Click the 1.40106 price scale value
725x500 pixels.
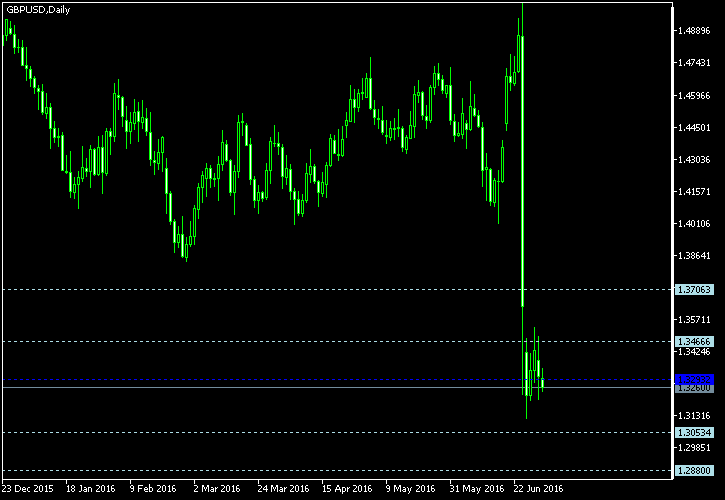(694, 224)
